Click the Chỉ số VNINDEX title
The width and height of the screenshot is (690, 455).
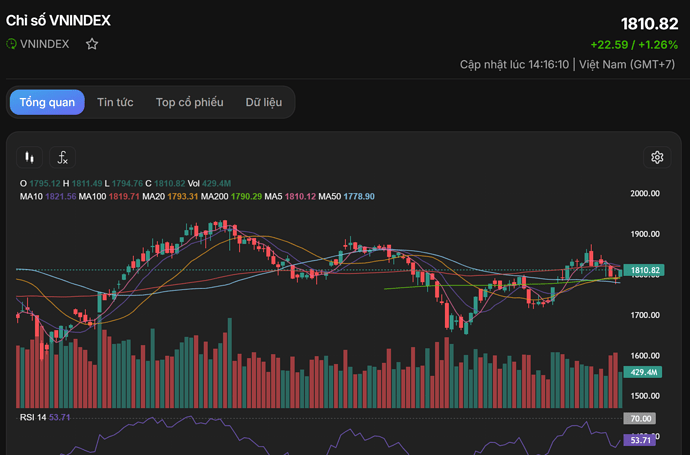[x=58, y=20]
